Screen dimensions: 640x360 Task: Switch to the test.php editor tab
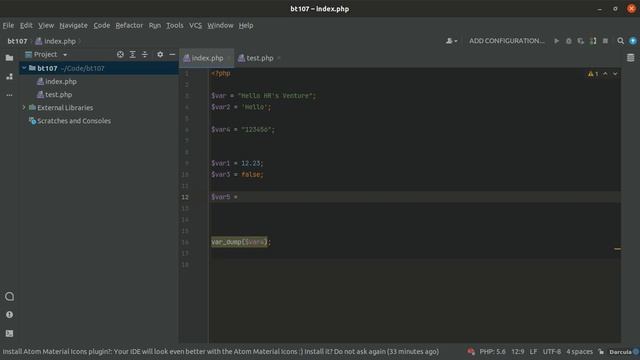pos(259,58)
